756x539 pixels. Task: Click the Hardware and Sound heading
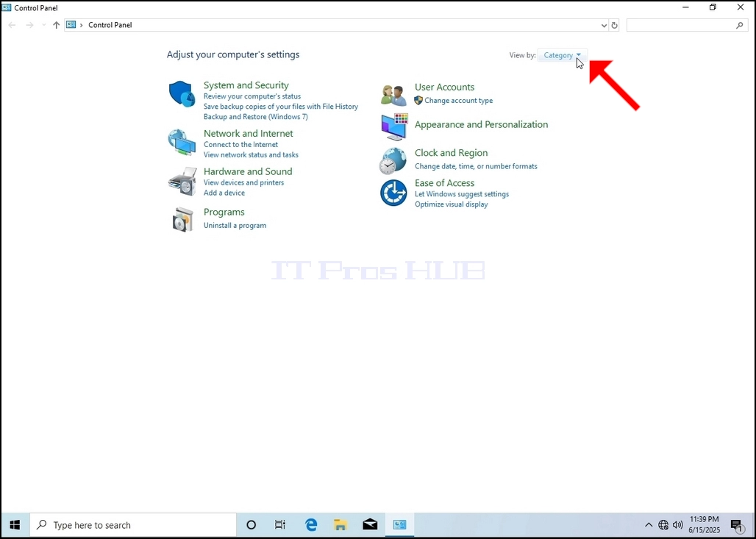click(x=248, y=171)
